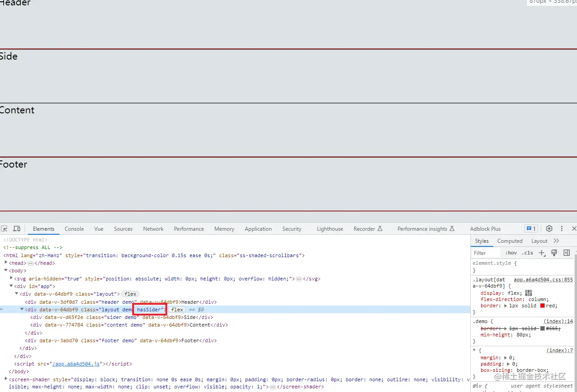The height and width of the screenshot is (392, 577).
Task: Select the Styles sidebar tab
Action: tap(482, 241)
